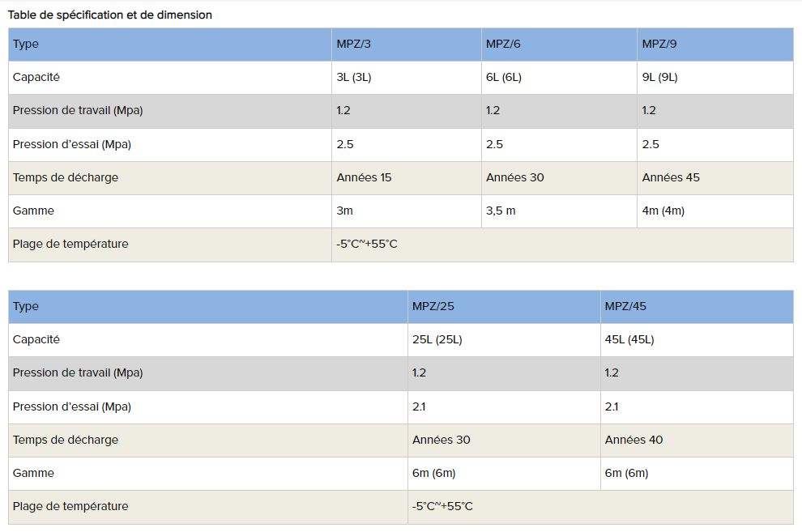The height and width of the screenshot is (532, 802).
Task: Click the MPZ/6 column header
Action: 503,44
